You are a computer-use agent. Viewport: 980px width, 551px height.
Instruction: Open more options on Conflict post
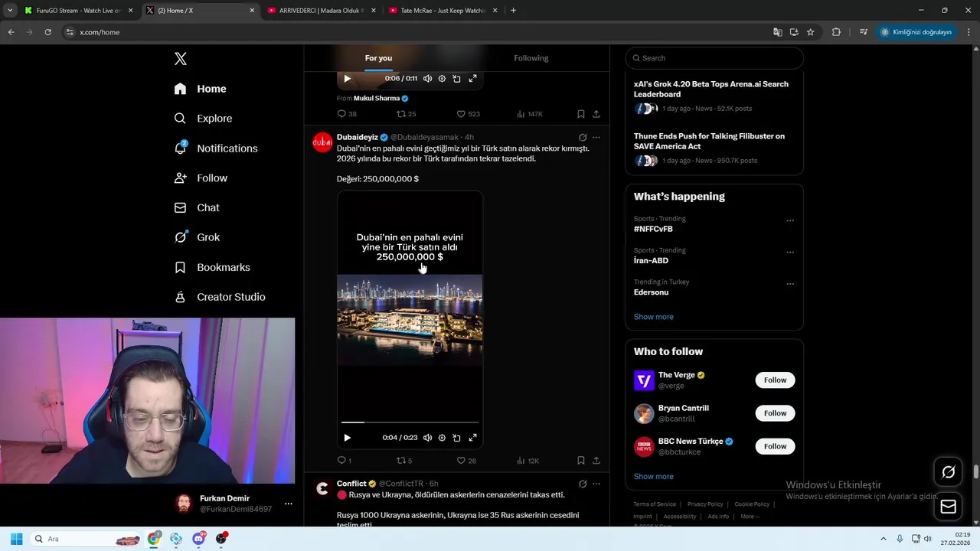click(596, 484)
